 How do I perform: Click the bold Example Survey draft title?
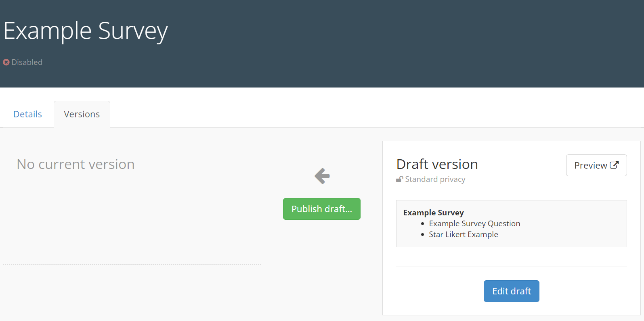433,213
